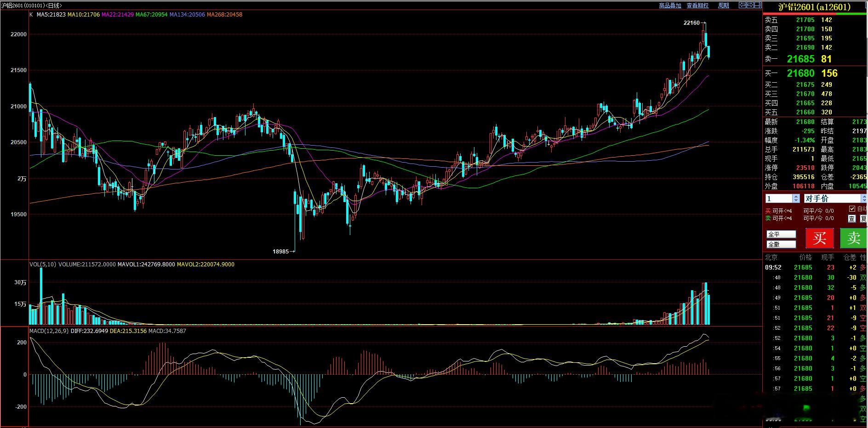Click the order quantity input field

coord(779,198)
